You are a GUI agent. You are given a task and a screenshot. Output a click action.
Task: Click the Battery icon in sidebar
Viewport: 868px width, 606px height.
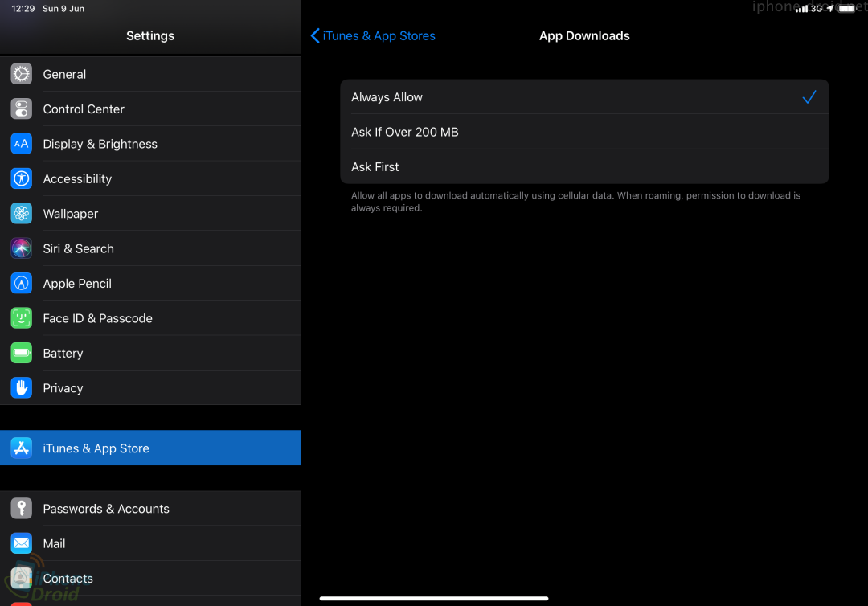click(x=21, y=353)
